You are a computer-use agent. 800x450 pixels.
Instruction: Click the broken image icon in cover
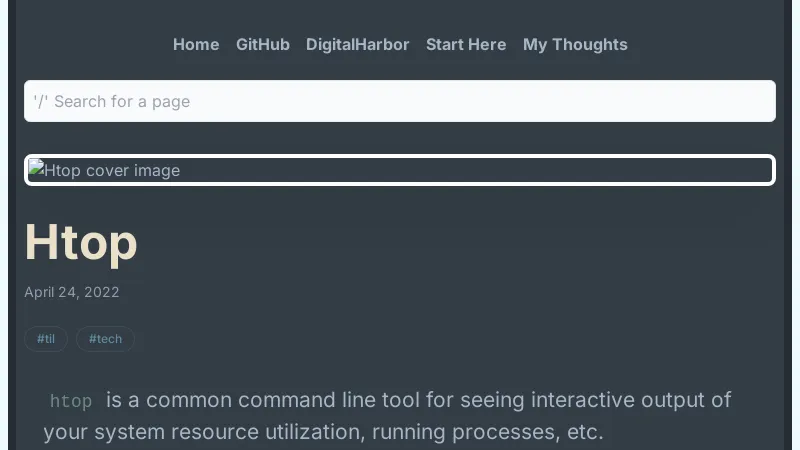(36, 169)
